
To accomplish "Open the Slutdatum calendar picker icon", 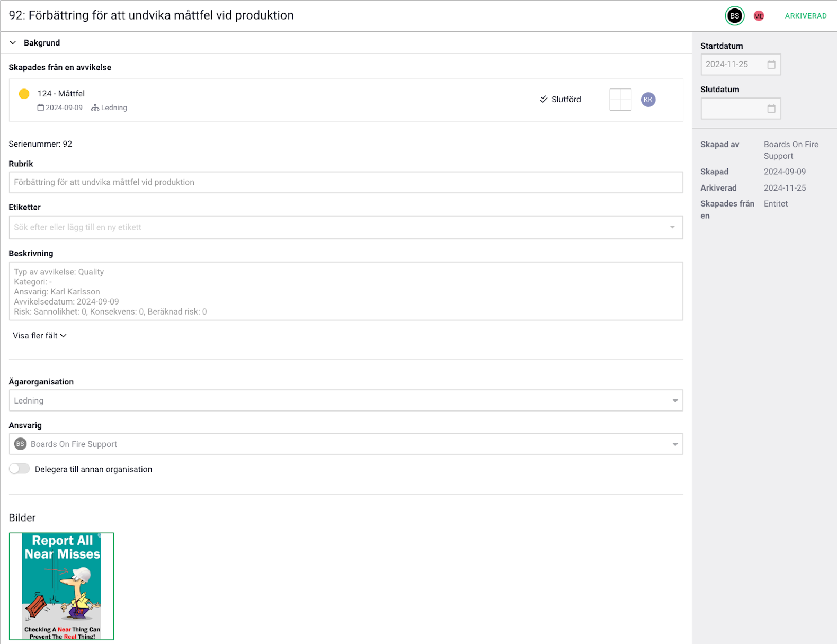I will tap(771, 109).
